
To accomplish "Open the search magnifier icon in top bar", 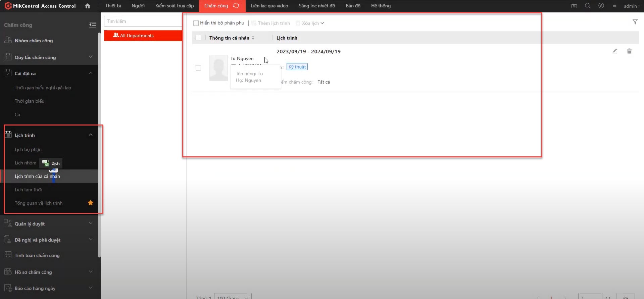I will coord(587,6).
